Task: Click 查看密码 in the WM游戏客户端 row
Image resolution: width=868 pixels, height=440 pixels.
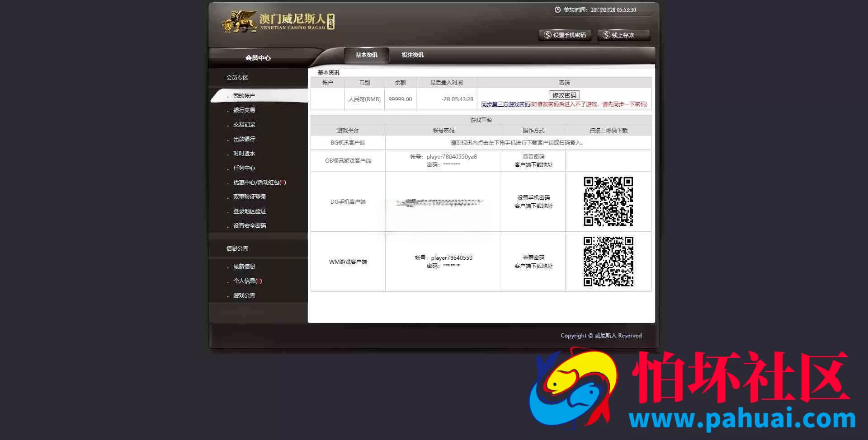Action: coord(533,258)
